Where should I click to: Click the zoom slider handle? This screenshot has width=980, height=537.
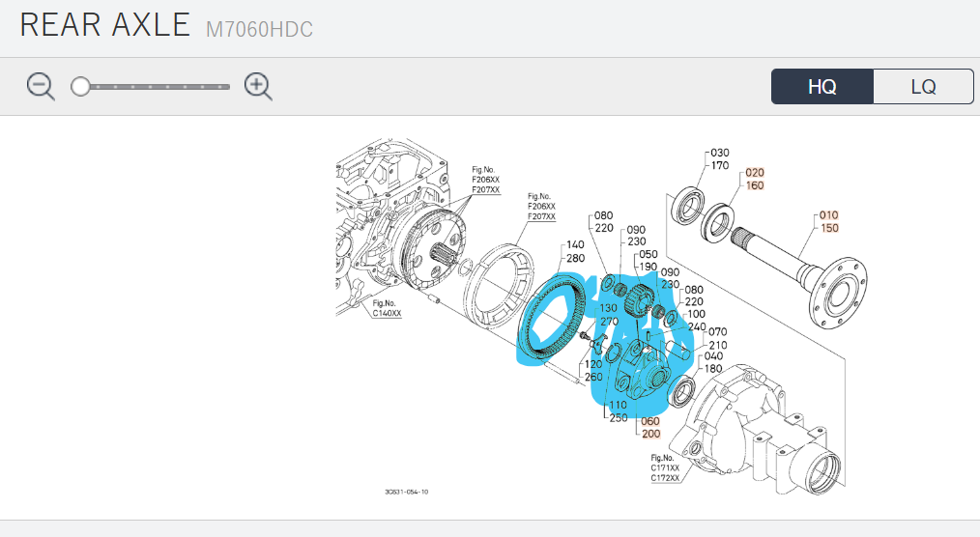[80, 87]
